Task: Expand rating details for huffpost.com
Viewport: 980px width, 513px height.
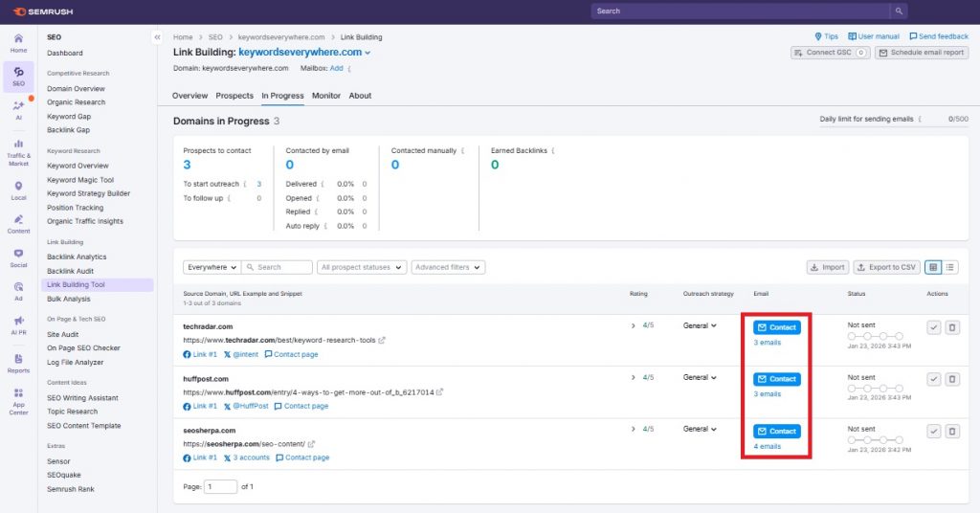Action: coord(634,377)
